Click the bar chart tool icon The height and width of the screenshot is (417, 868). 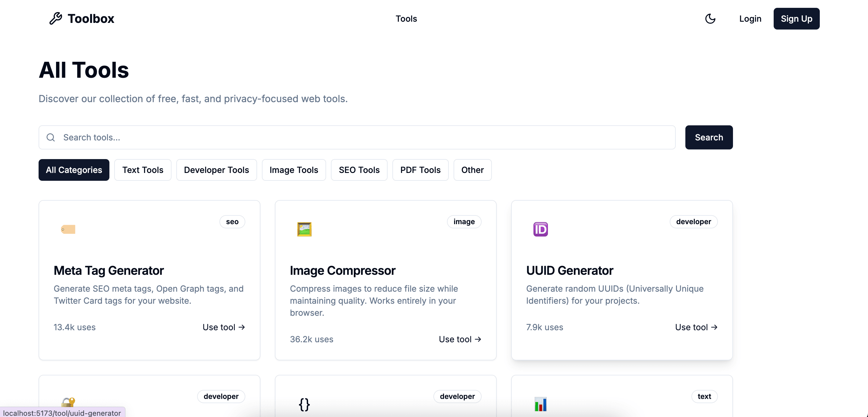click(x=540, y=404)
